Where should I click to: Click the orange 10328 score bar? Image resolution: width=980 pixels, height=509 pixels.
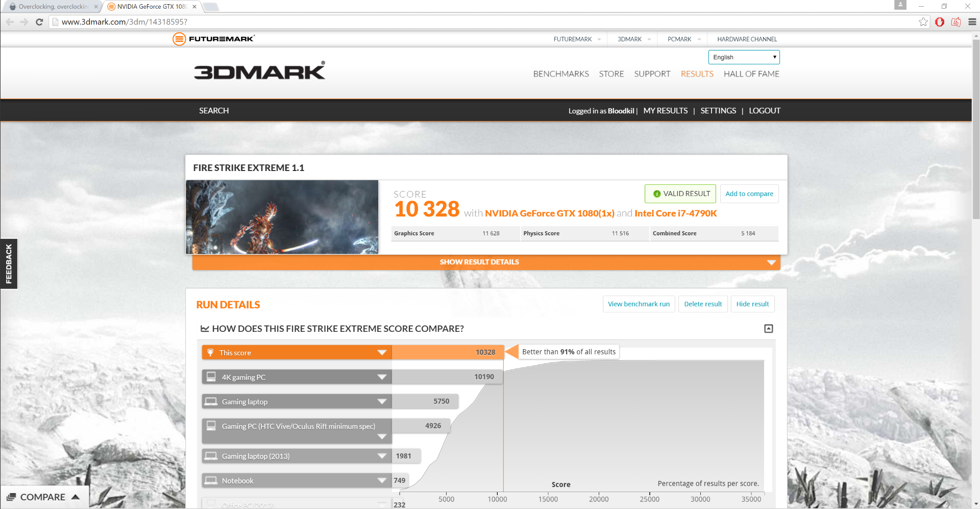448,353
